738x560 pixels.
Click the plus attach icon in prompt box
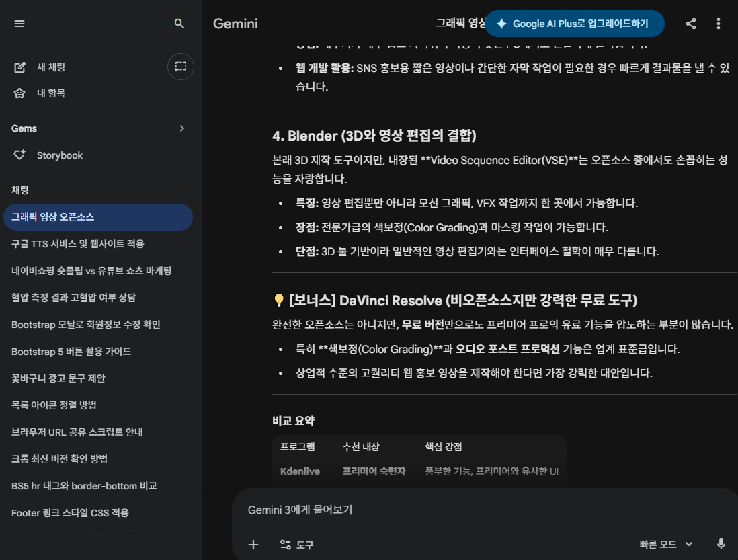[253, 545]
